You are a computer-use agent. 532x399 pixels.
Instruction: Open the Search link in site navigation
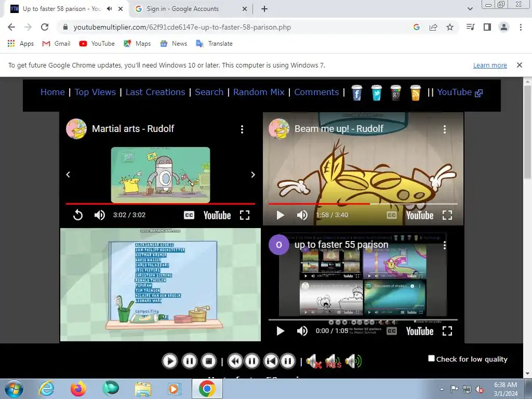[209, 92]
